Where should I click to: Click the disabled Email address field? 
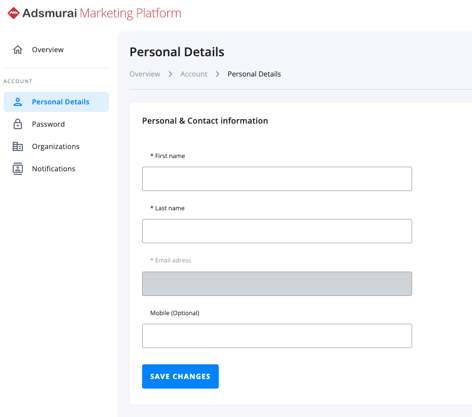pos(277,284)
